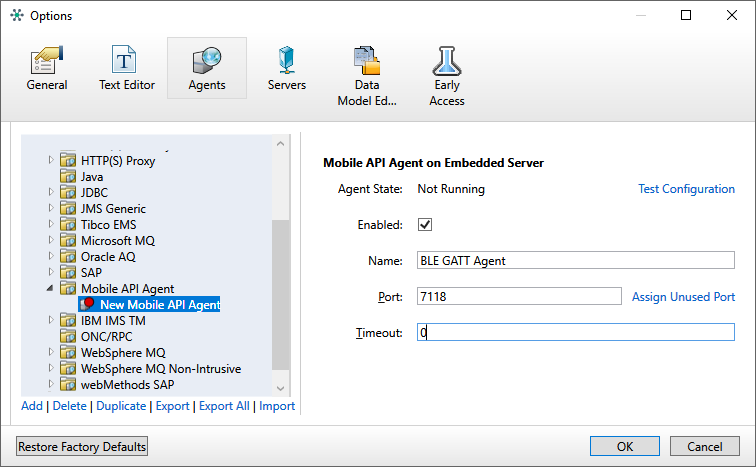Collapse the Mobile API Agent node
Screen dimensions: 756x467
[x=52, y=288]
